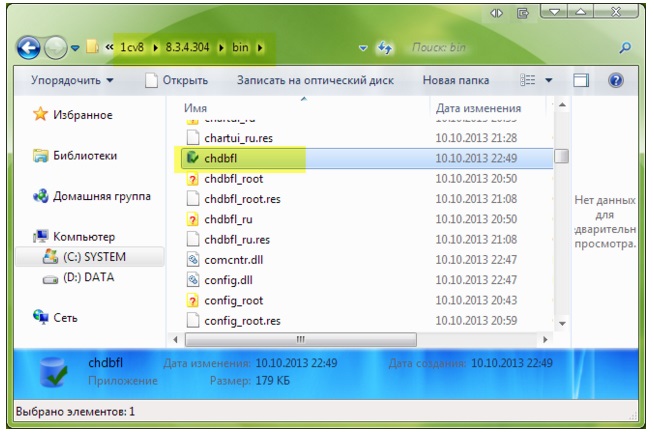Select the config_root.res file
Image resolution: width=654 pixels, height=435 pixels.
pos(242,321)
